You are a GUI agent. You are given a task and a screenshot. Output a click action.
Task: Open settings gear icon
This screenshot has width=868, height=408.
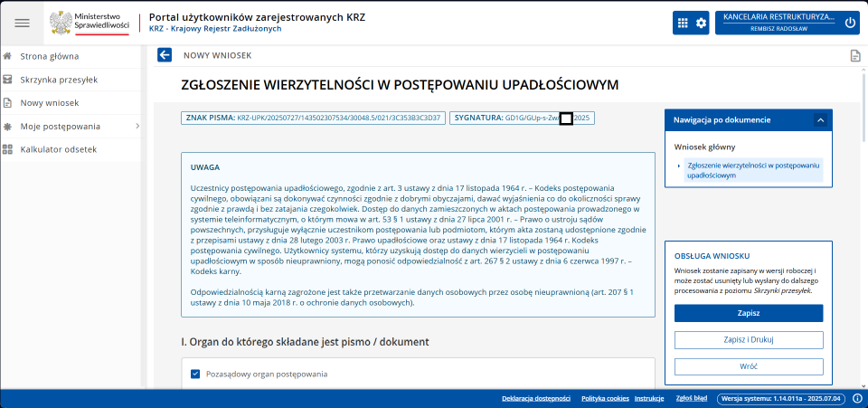[701, 23]
